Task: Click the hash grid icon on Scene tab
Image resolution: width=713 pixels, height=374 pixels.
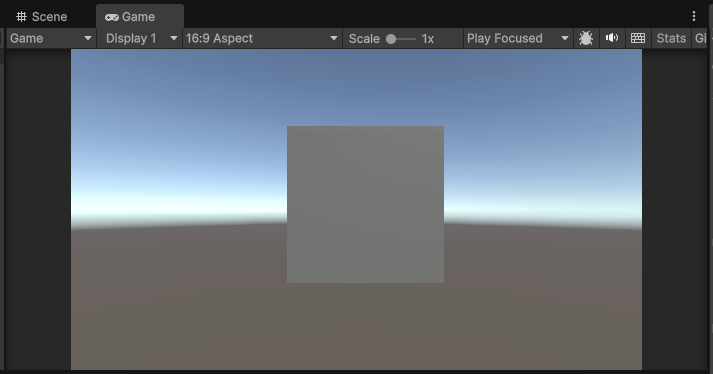Action: [21, 17]
